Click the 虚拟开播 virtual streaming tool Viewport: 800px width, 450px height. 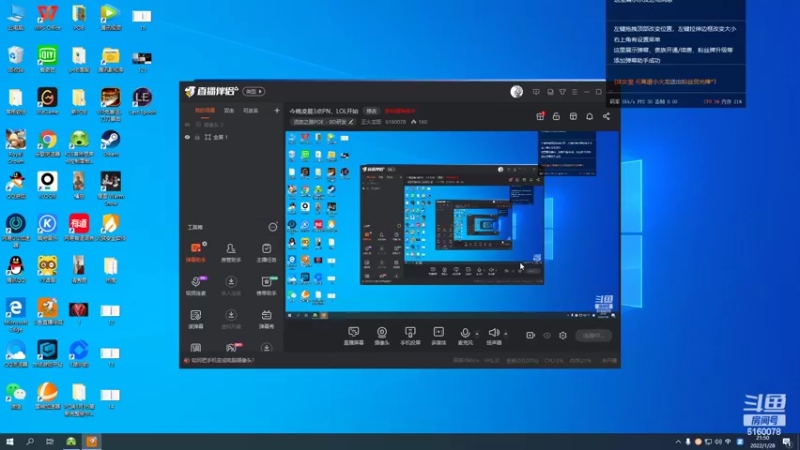point(231,319)
